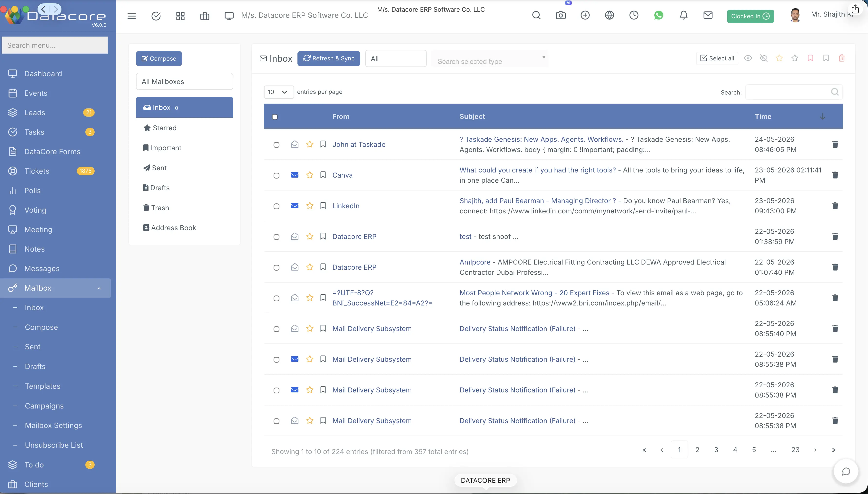This screenshot has width=868, height=494.
Task: Open Mailbox Settings in the sidebar
Action: point(53,426)
